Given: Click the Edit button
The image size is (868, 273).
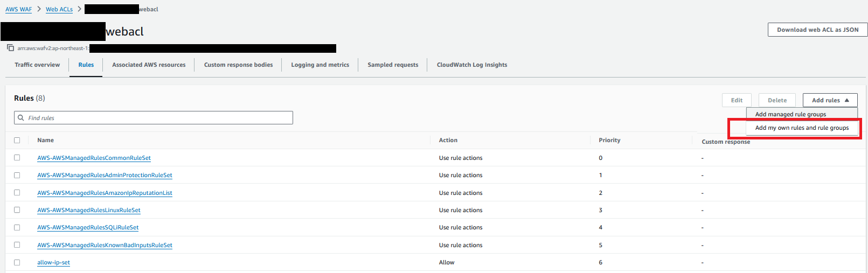Looking at the screenshot, I should click(737, 100).
